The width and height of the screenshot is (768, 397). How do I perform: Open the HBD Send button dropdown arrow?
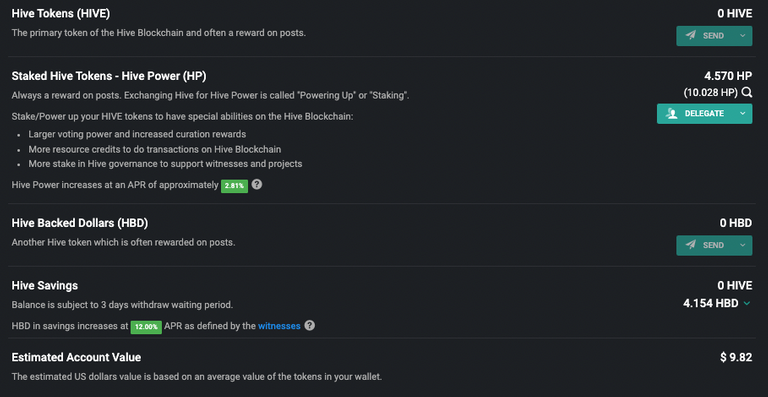click(x=743, y=245)
